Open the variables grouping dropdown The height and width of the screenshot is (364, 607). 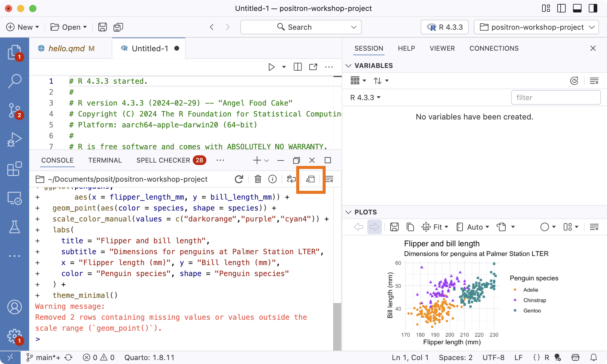tap(358, 81)
